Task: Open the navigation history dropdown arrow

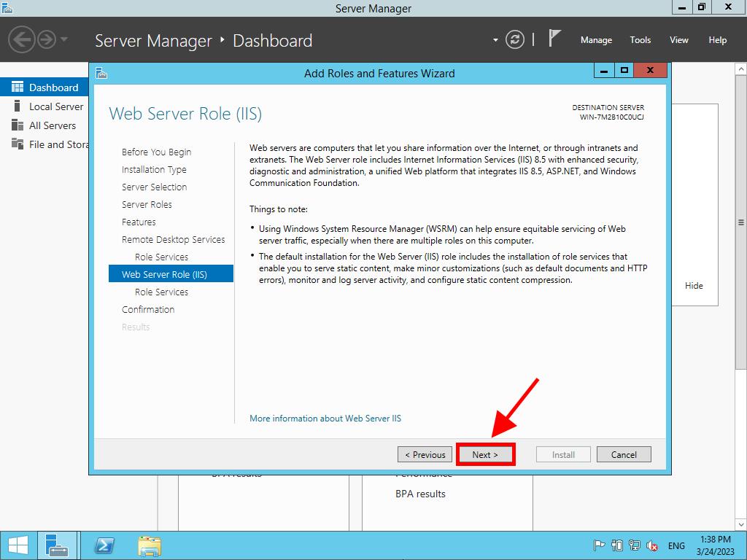Action: [x=64, y=39]
